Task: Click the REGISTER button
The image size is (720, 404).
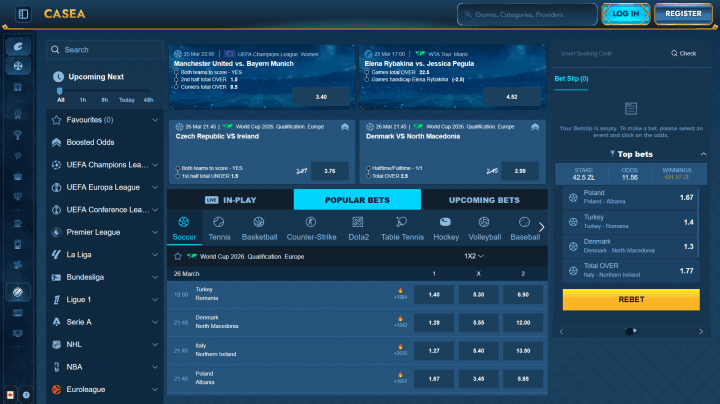Action: click(683, 14)
